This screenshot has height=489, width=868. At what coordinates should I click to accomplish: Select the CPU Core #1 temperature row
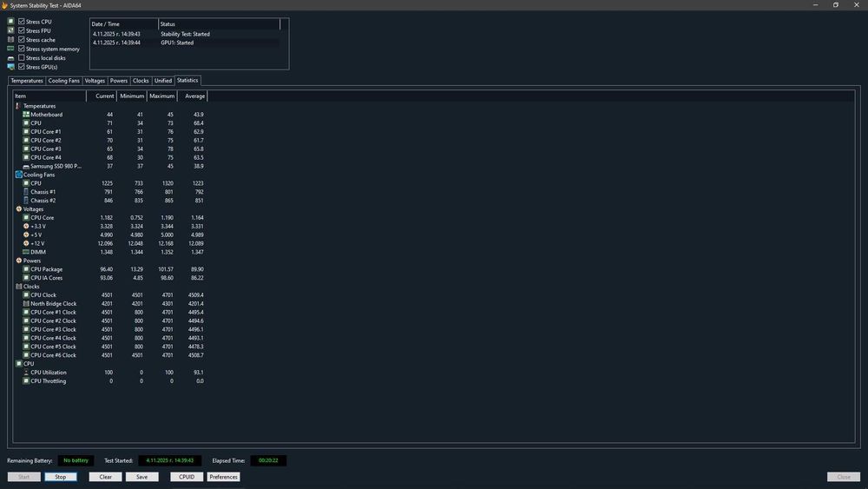[111, 132]
